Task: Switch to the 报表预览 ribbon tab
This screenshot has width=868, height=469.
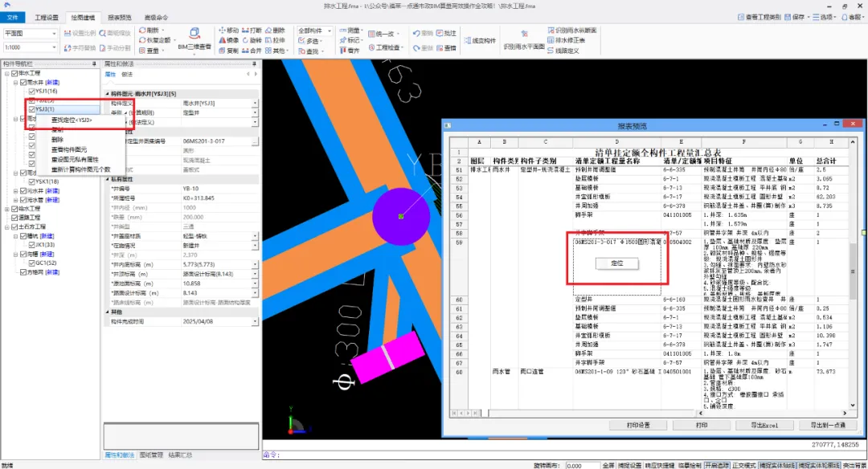Action: (x=119, y=18)
